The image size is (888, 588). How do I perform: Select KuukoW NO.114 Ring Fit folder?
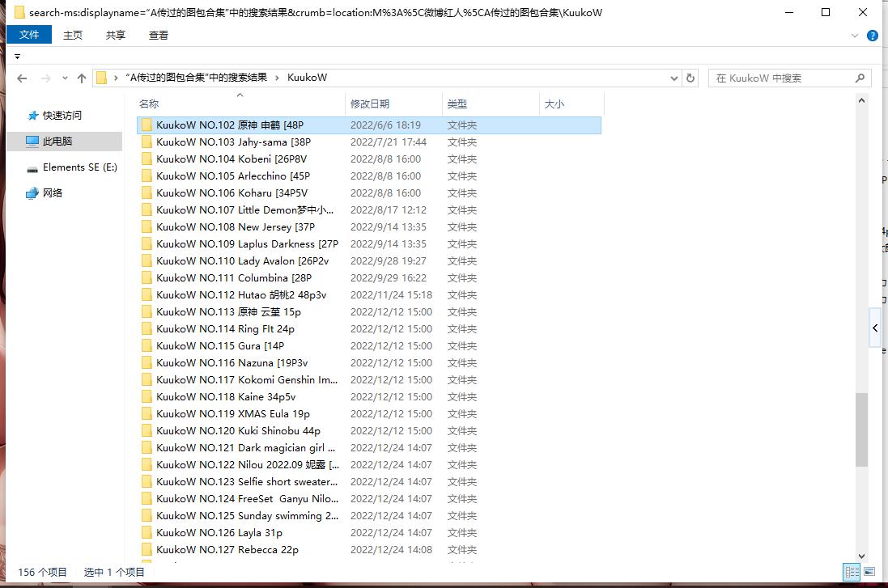(x=368, y=329)
